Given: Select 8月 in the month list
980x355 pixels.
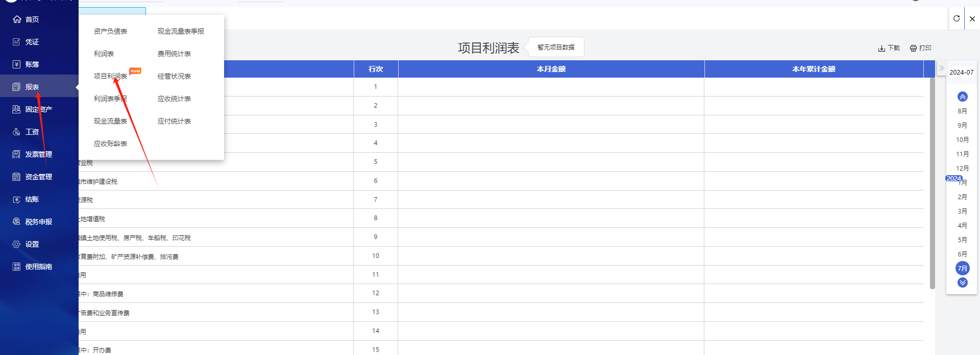Looking at the screenshot, I should [x=962, y=111].
